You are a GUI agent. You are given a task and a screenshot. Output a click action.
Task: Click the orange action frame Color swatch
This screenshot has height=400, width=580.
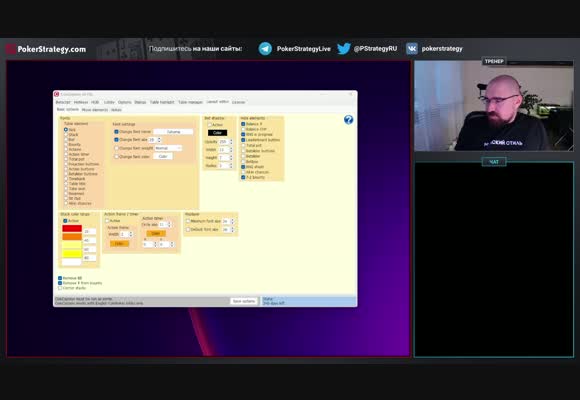click(119, 244)
